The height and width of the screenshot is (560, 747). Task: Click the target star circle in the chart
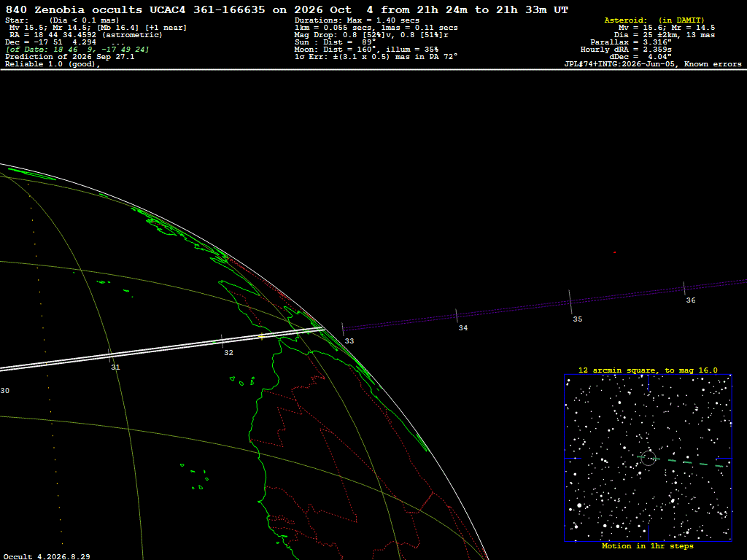tap(648, 458)
